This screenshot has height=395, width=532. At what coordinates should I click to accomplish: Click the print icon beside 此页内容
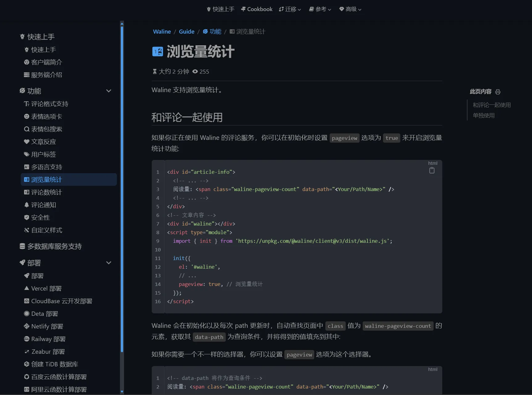click(498, 92)
